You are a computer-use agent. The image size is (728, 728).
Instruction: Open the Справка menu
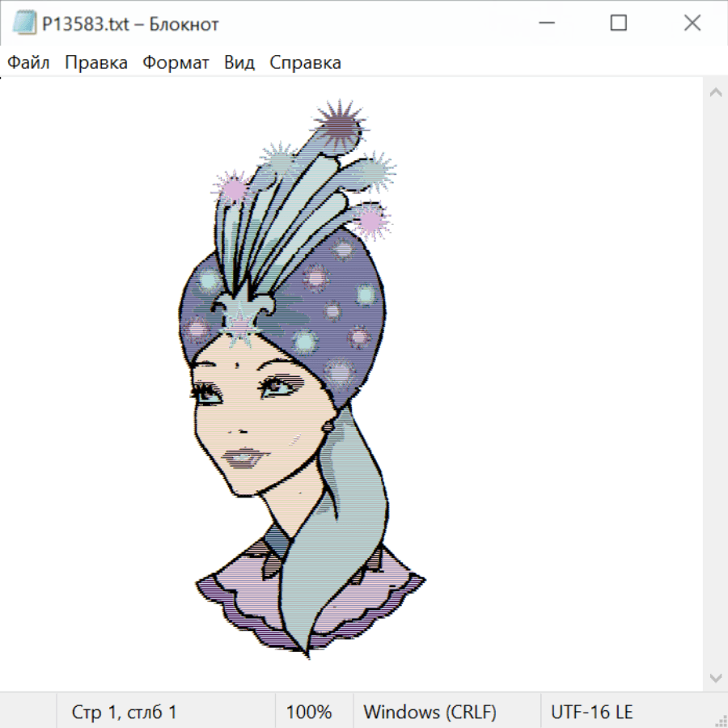coord(305,63)
